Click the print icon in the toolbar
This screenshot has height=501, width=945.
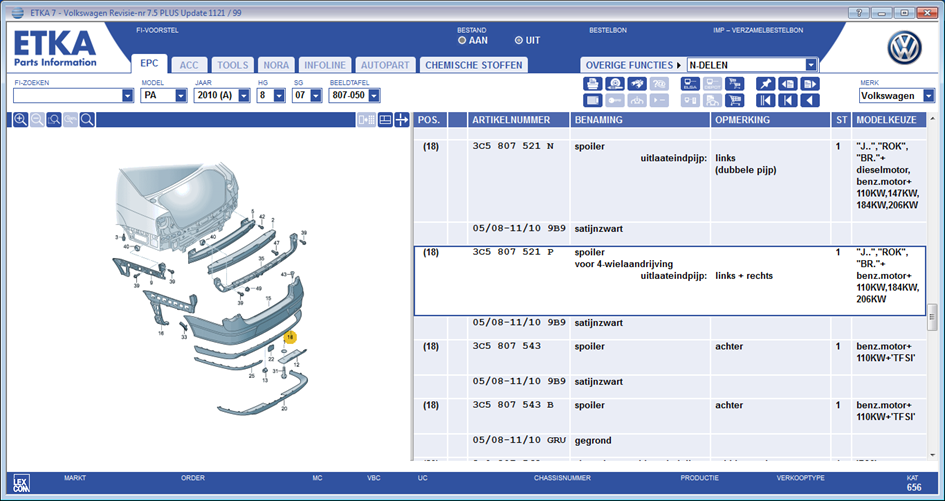[x=592, y=84]
